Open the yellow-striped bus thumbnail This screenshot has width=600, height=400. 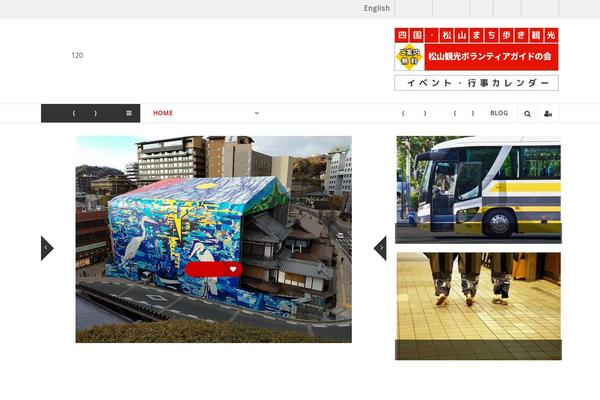click(478, 189)
